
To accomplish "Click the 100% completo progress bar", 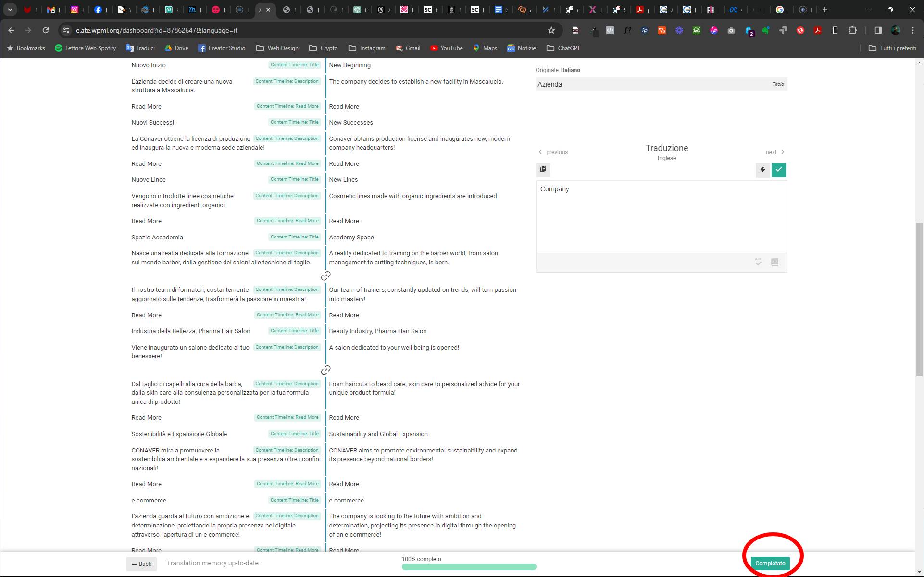I will pos(469,567).
